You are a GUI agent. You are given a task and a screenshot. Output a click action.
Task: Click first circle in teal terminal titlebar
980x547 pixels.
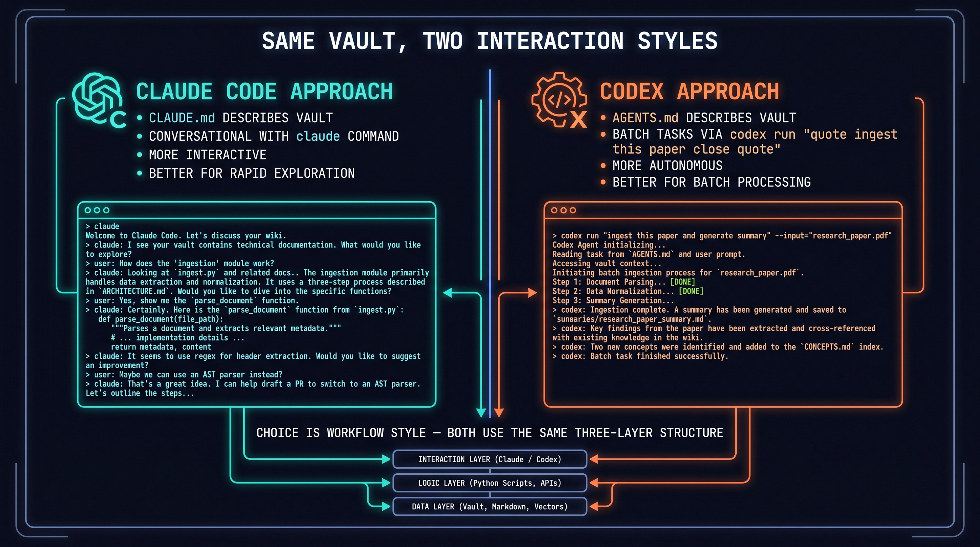[x=88, y=210]
